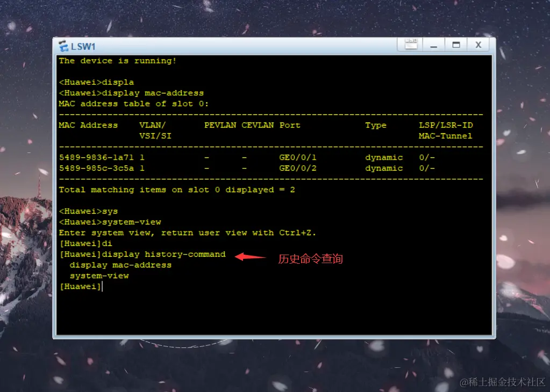
Task: Close the LSW1 window
Action: (x=478, y=45)
